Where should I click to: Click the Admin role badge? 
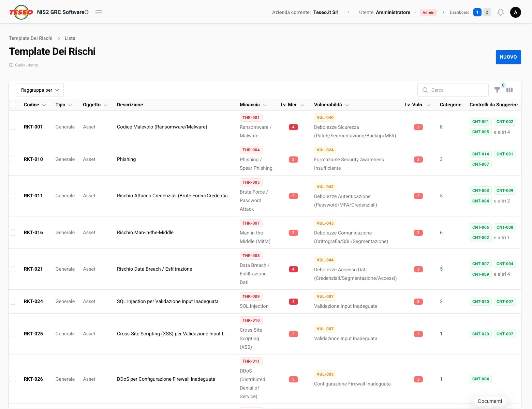(428, 13)
